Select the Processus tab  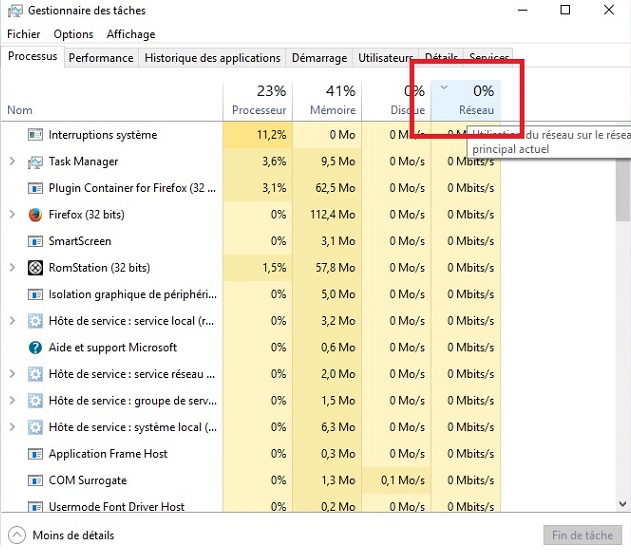click(33, 56)
